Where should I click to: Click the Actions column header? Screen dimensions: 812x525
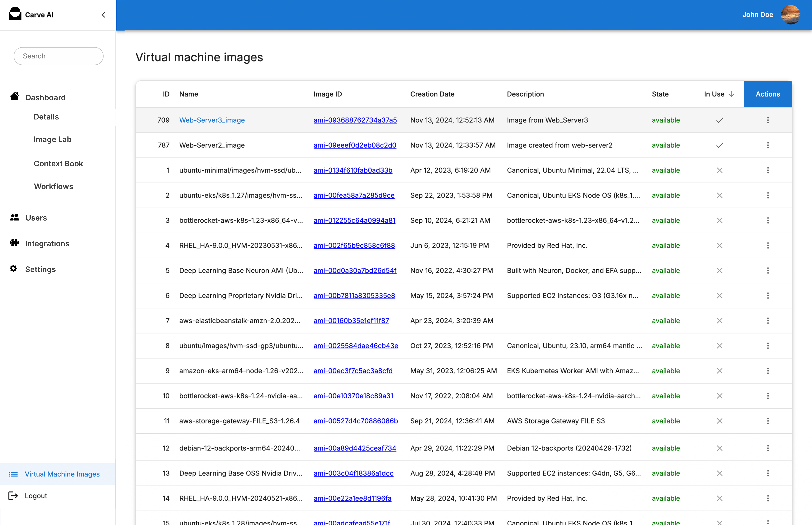(768, 94)
